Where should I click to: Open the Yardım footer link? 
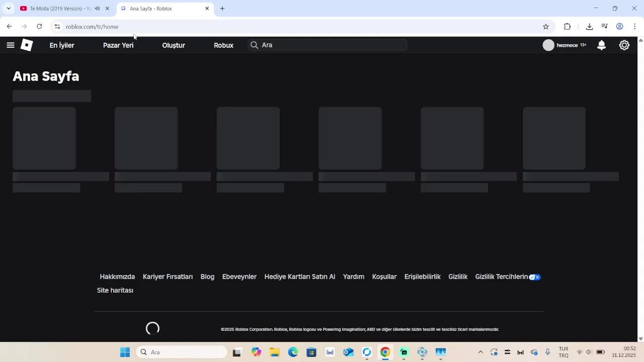[x=354, y=277]
